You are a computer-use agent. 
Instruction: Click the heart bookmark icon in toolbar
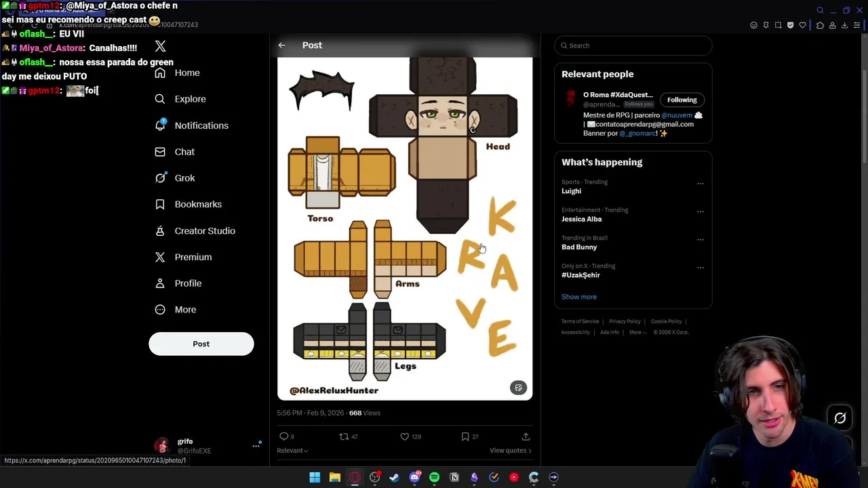pos(803,25)
